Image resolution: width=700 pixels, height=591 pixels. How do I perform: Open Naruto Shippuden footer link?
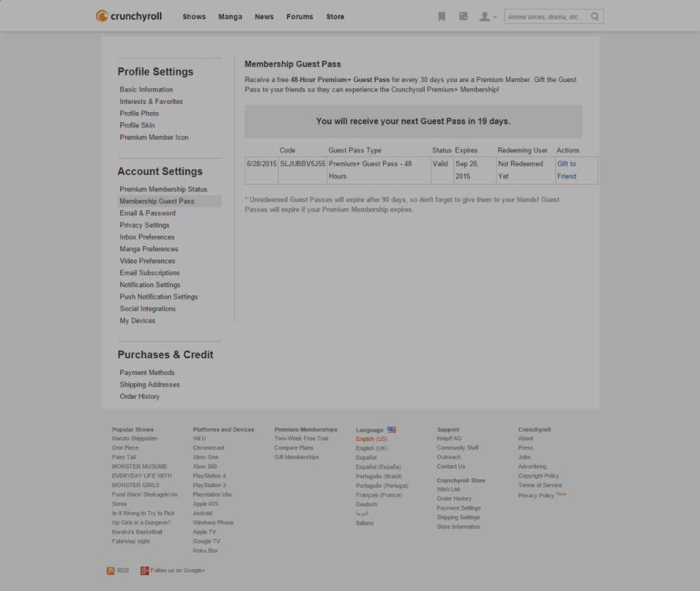point(135,438)
